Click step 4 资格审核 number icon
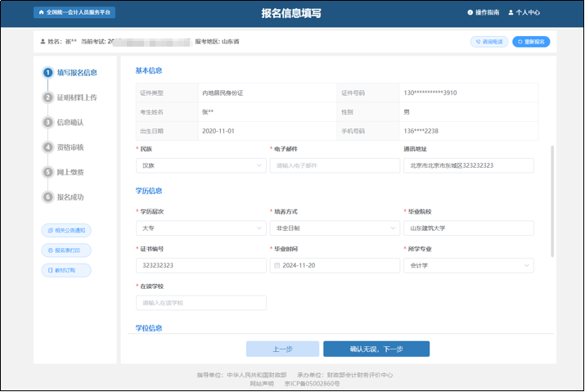 pyautogui.click(x=48, y=147)
